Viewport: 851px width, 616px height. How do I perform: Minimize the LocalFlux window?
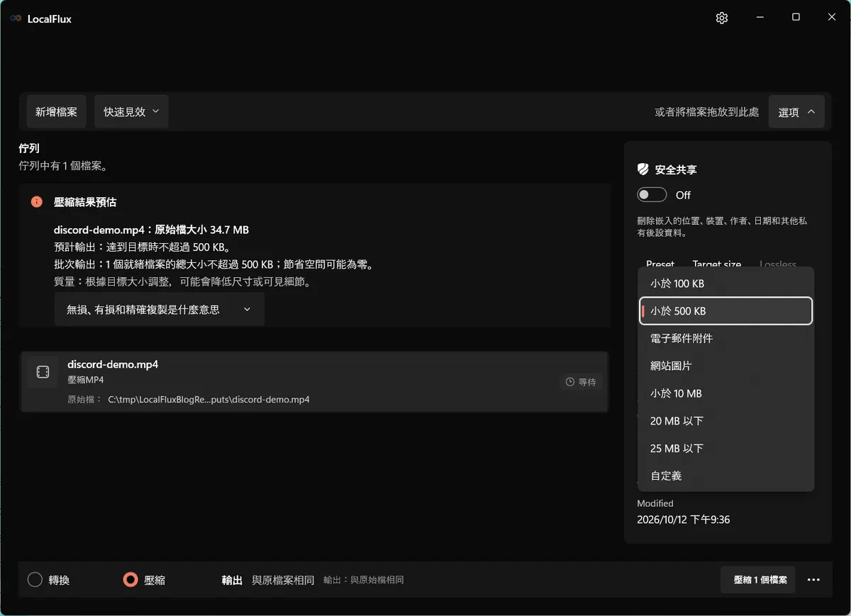coord(760,18)
